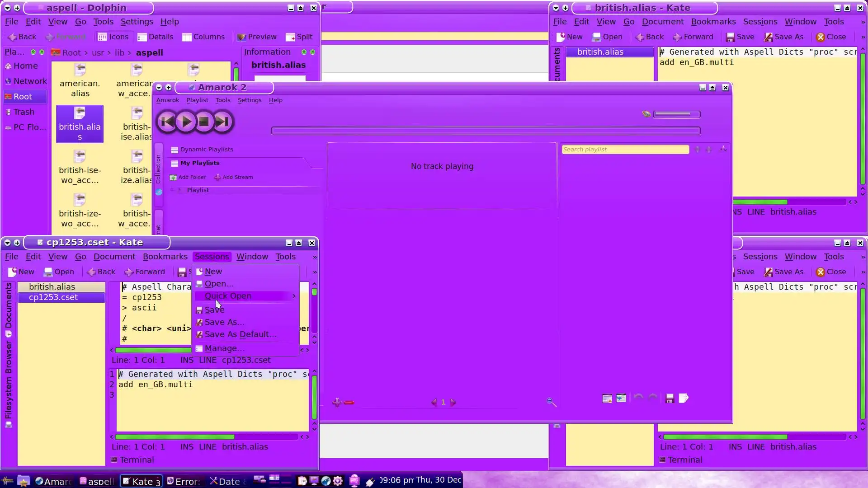Open the Playlist menu in Amarok
868x488 pixels.
[x=197, y=100]
